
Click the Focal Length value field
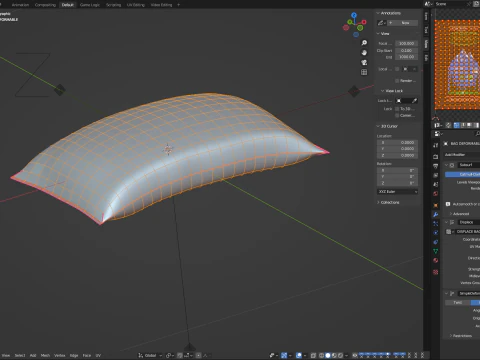tap(406, 43)
